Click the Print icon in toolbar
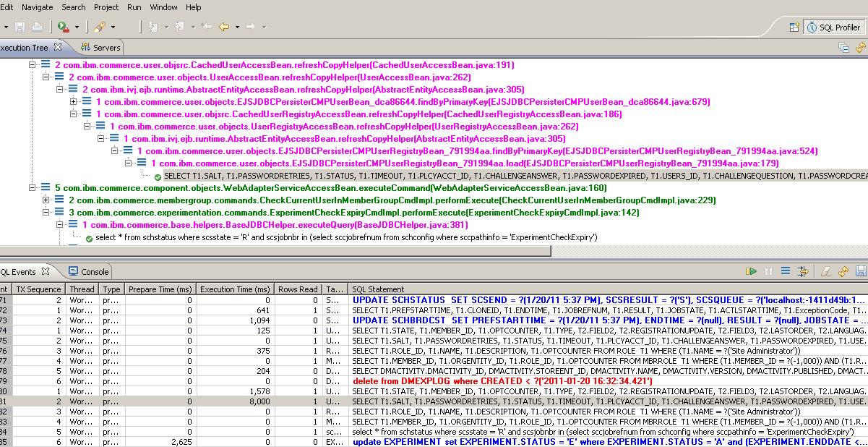Image resolution: width=868 pixels, height=447 pixels. pyautogui.click(x=37, y=27)
